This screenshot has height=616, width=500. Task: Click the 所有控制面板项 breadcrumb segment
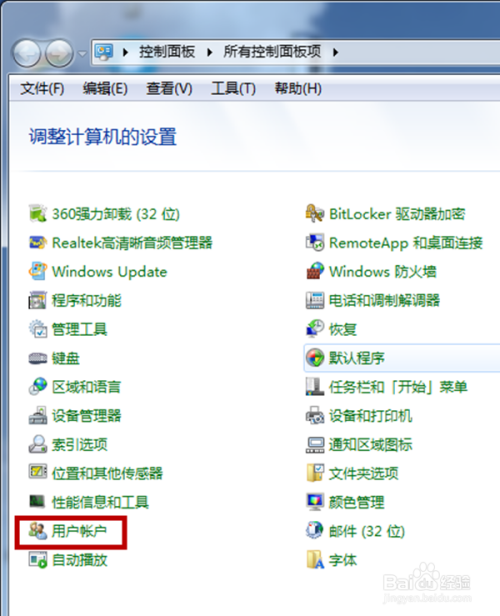coord(272,52)
